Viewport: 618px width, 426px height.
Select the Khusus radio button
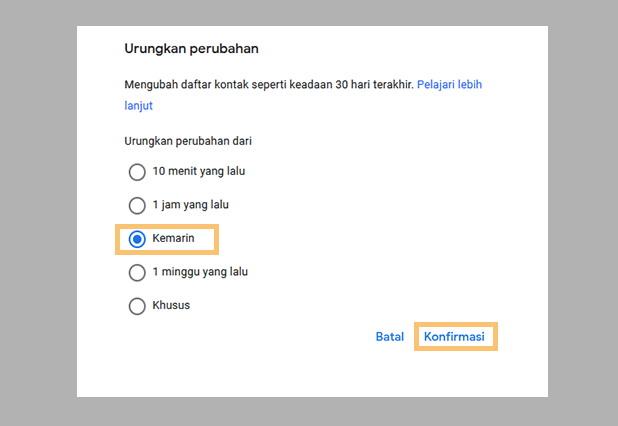pos(137,306)
